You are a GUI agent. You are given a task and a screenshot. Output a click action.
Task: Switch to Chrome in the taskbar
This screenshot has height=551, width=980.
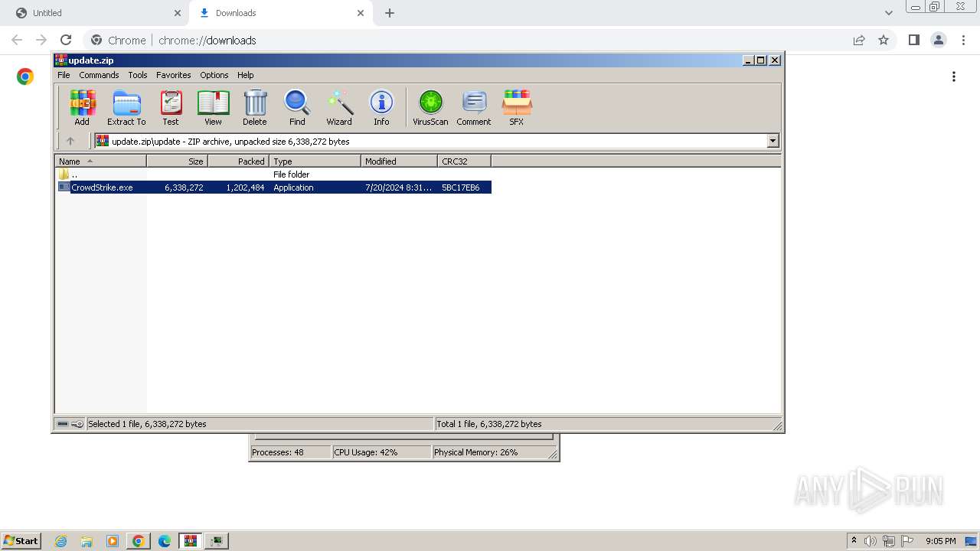(x=139, y=541)
